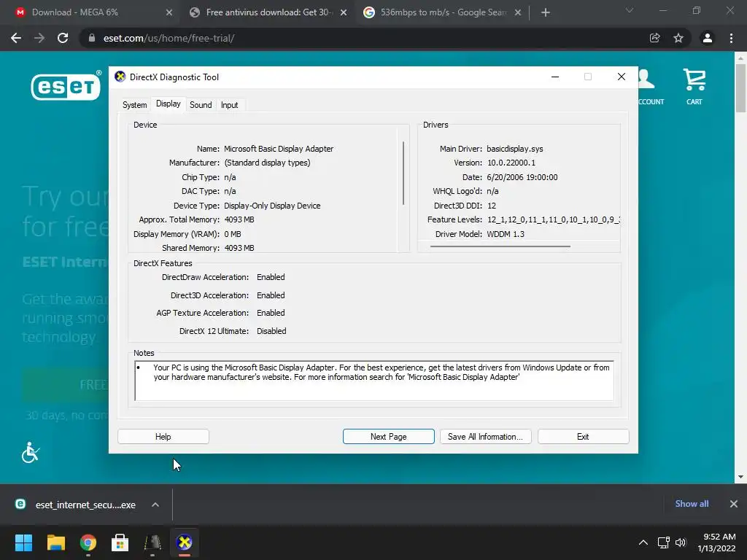
Task: Click Show all downloads
Action: pos(692,504)
